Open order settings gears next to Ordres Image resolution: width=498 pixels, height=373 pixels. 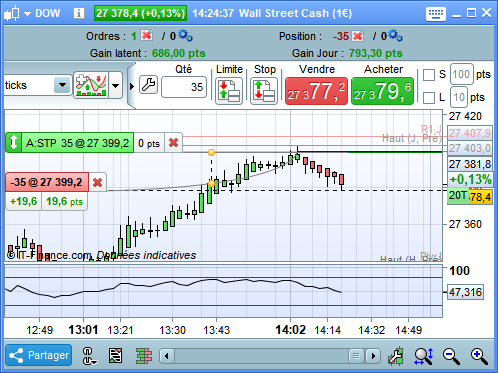(x=185, y=35)
